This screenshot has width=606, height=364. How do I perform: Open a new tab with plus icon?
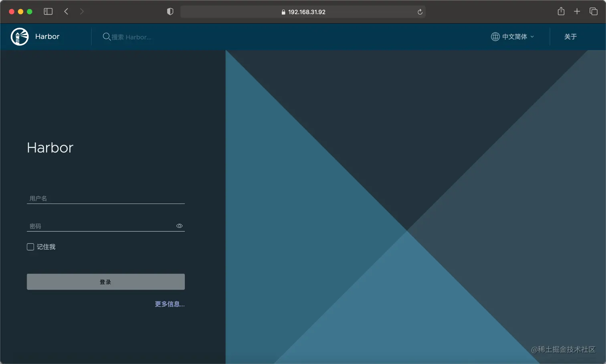(577, 12)
